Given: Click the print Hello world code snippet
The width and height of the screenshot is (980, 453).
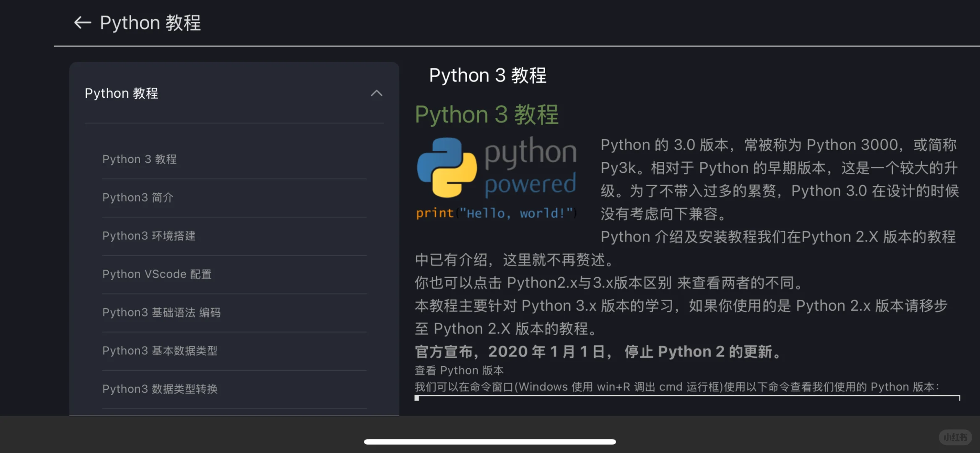Looking at the screenshot, I should pos(496,213).
